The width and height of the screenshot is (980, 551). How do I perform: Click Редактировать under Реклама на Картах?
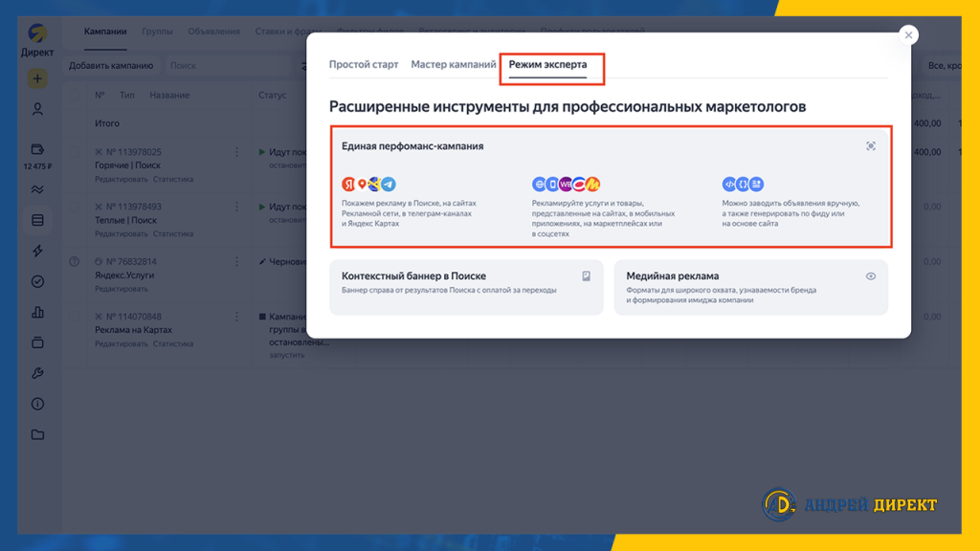122,344
